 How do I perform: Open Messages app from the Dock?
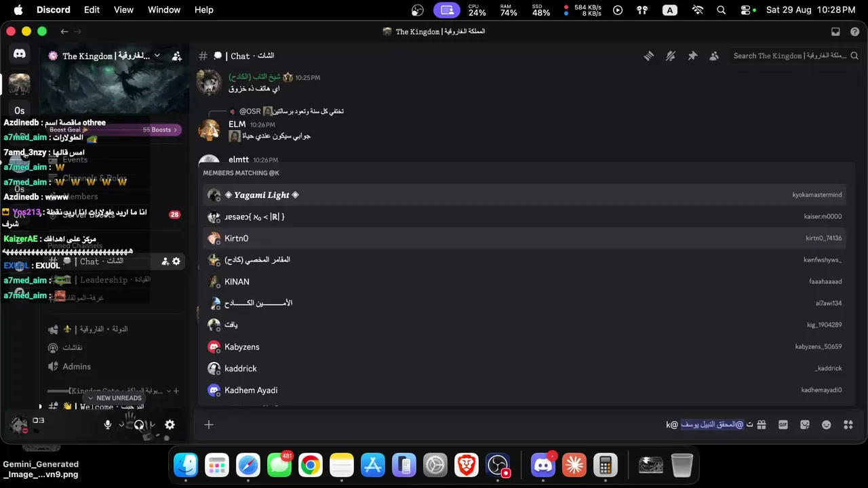[279, 465]
